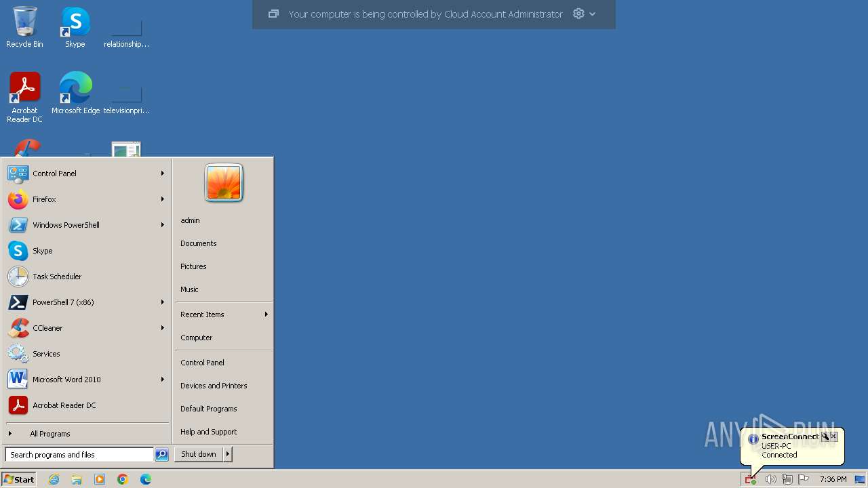The image size is (868, 488).
Task: Open Google Chrome on the taskbar
Action: (123, 479)
